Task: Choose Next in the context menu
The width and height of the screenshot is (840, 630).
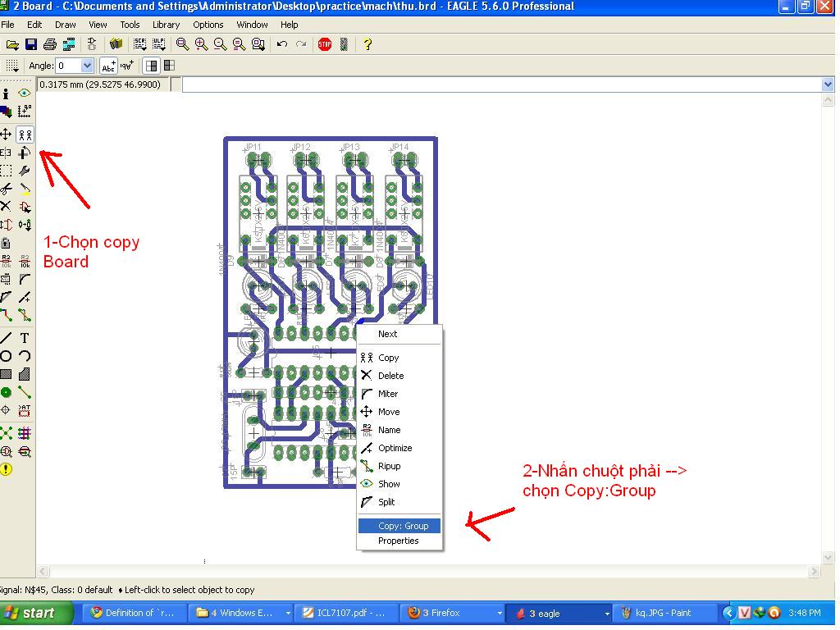Action: tap(399, 335)
